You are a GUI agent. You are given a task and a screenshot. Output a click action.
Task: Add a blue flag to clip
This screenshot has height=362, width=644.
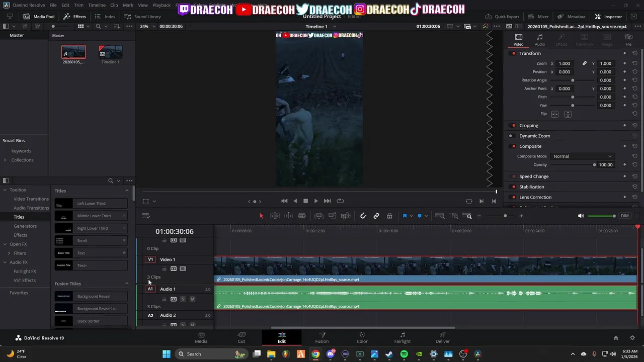pyautogui.click(x=405, y=216)
